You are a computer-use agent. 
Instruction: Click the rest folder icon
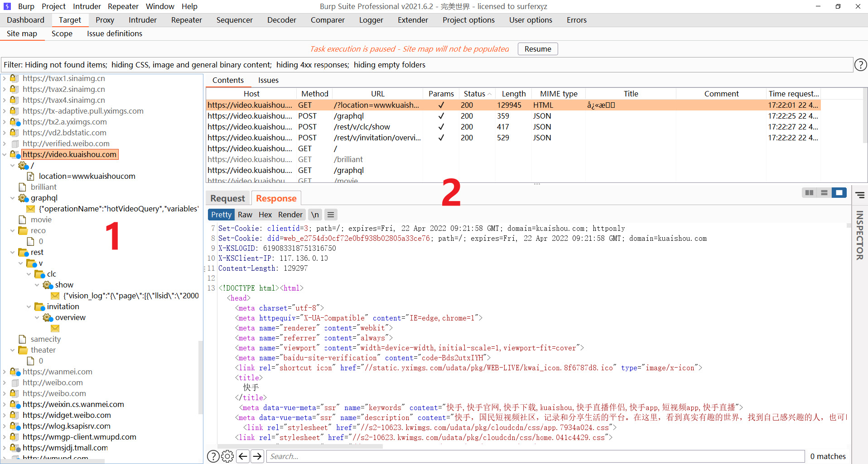pos(23,252)
